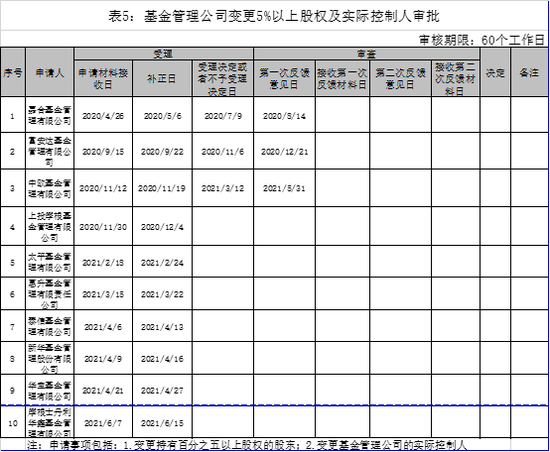
Task: Select the 受理决定或者不予受理决定日 header
Action: point(223,79)
